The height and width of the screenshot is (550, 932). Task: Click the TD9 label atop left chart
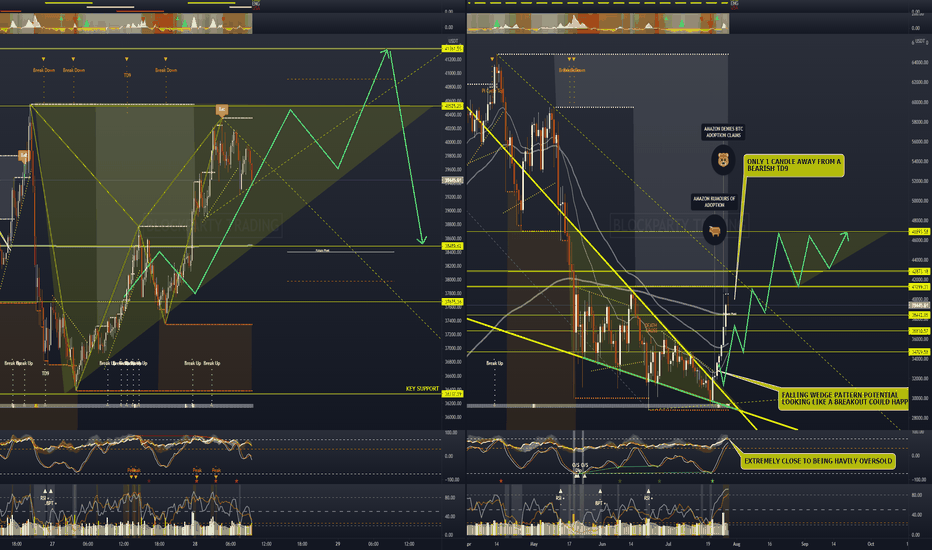[127, 76]
